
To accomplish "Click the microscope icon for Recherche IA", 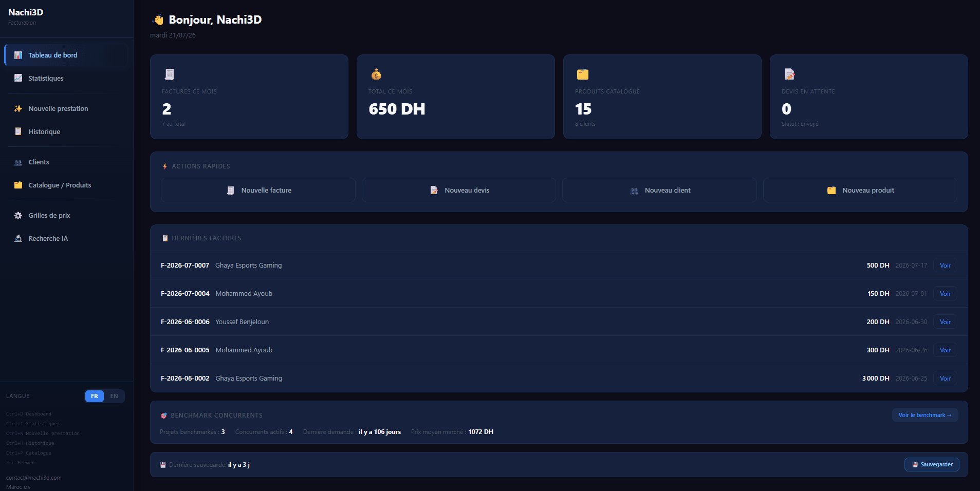I will coord(18,238).
